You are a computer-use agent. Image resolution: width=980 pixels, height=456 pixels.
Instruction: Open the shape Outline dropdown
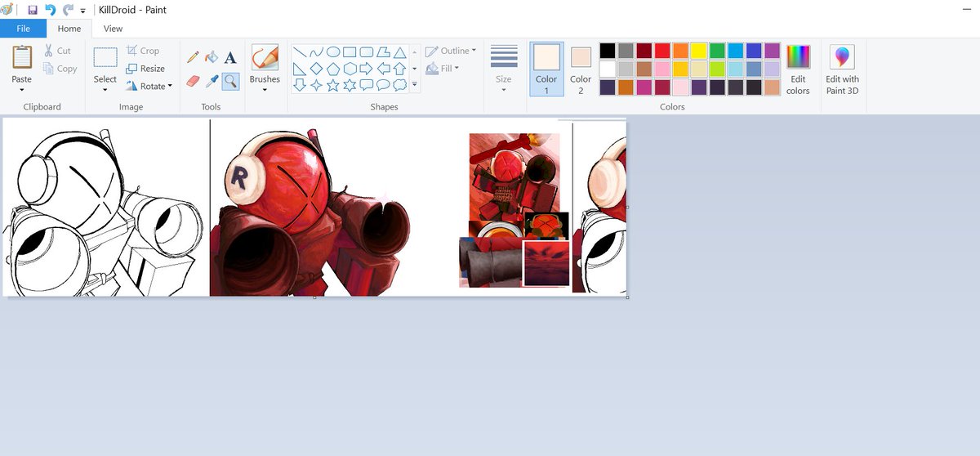tap(451, 51)
